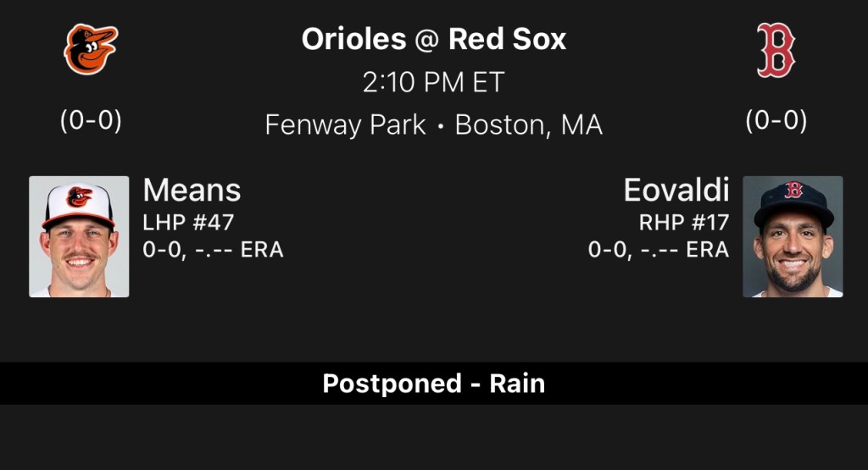Click the RHP #17 label
This screenshot has height=470, width=868.
(x=684, y=223)
